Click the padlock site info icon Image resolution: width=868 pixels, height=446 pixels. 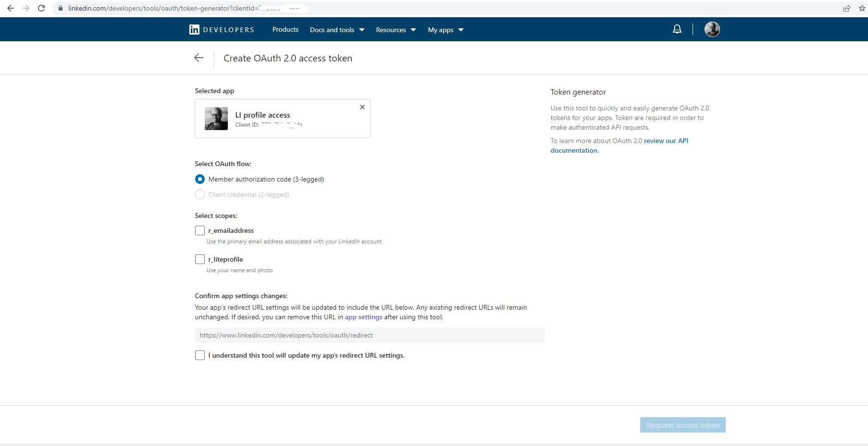61,8
